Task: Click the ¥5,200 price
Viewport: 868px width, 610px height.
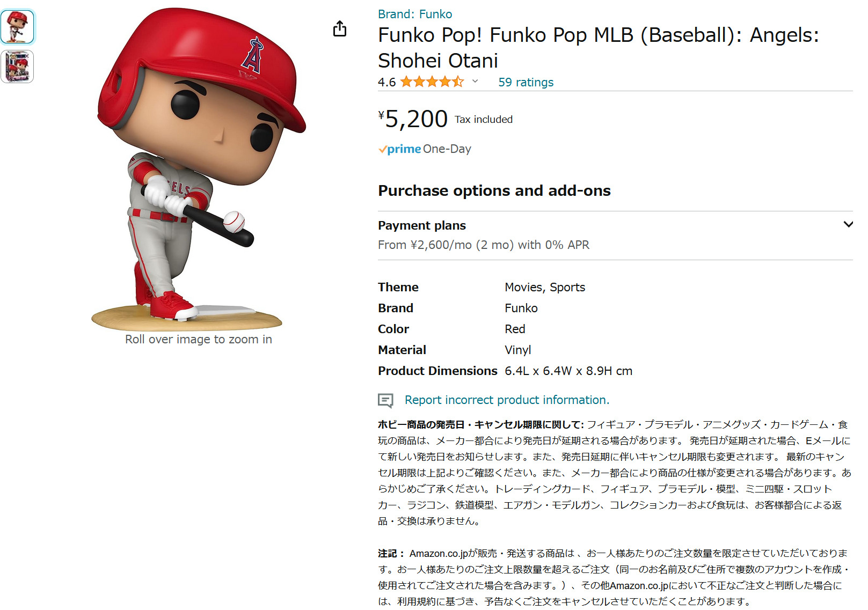Action: pos(413,119)
